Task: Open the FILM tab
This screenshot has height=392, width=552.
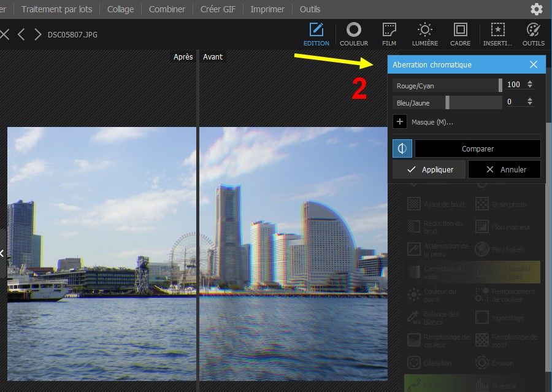Action: (x=389, y=34)
